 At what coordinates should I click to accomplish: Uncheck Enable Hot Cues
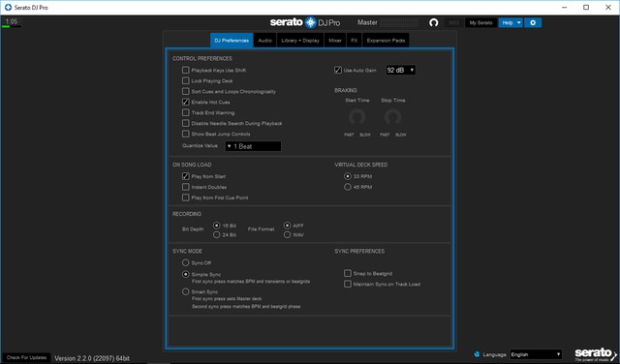pyautogui.click(x=185, y=102)
